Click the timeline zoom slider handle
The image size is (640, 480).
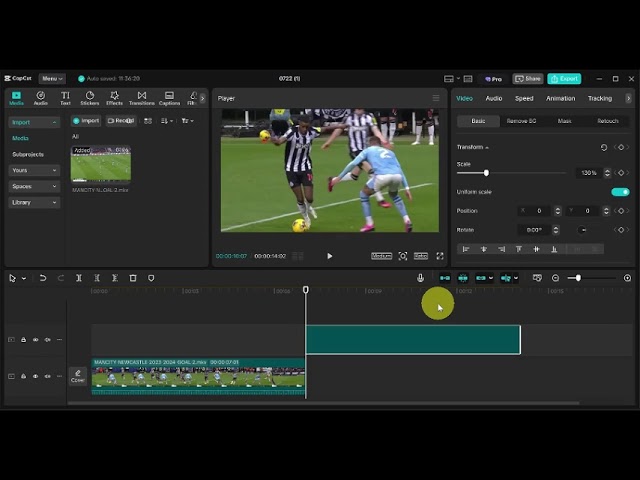tap(578, 278)
